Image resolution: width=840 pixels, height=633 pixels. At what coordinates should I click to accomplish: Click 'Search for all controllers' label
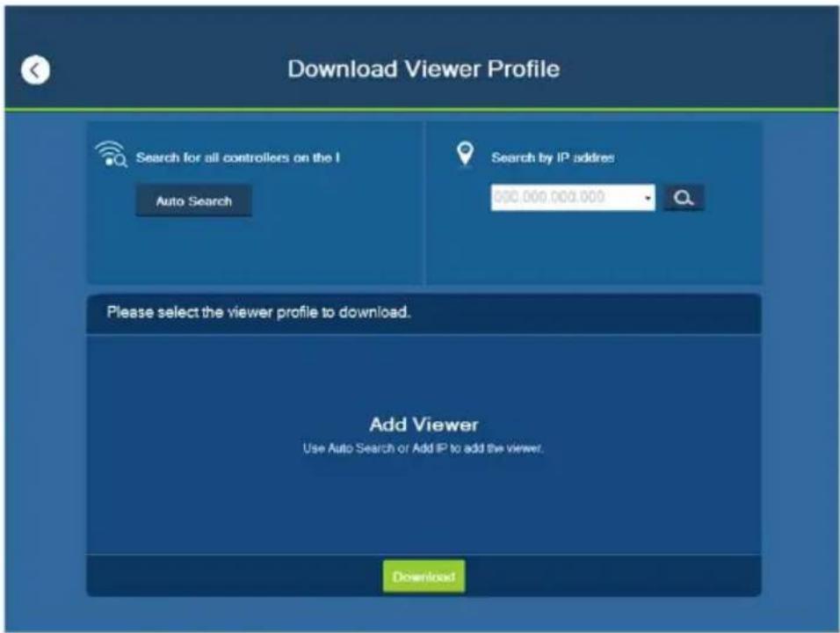(x=237, y=157)
